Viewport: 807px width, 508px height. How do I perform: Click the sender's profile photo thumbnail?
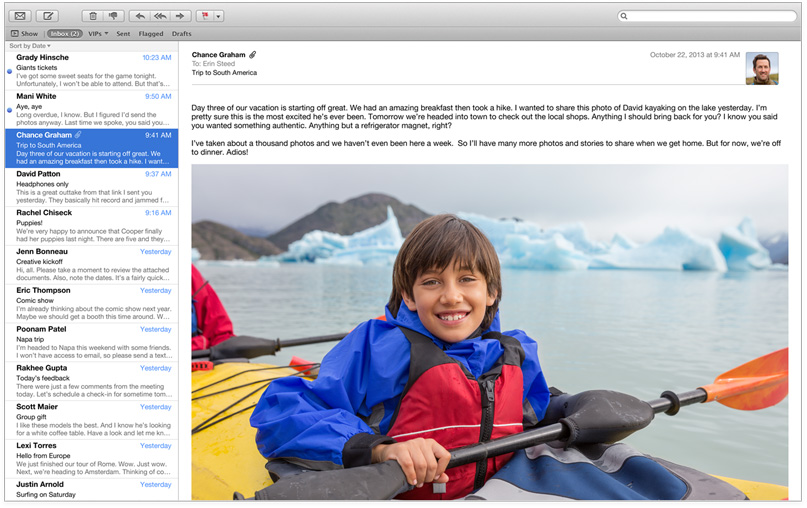pyautogui.click(x=761, y=68)
